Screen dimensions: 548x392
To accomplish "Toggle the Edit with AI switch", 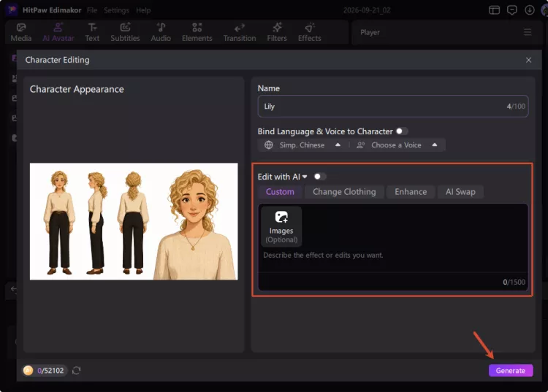I will click(x=320, y=177).
